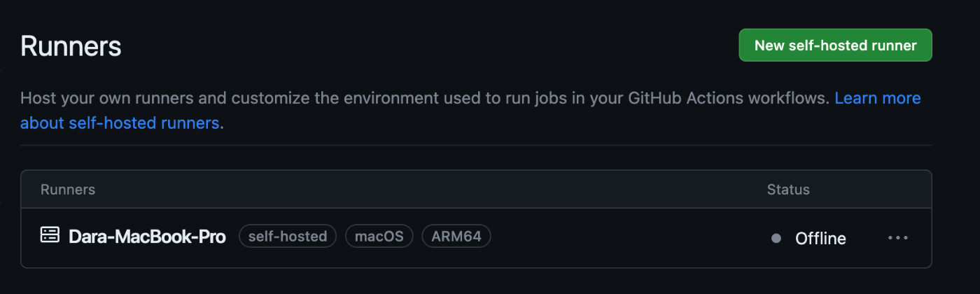Click the New self-hosted runner button
The width and height of the screenshot is (980, 294).
(835, 45)
